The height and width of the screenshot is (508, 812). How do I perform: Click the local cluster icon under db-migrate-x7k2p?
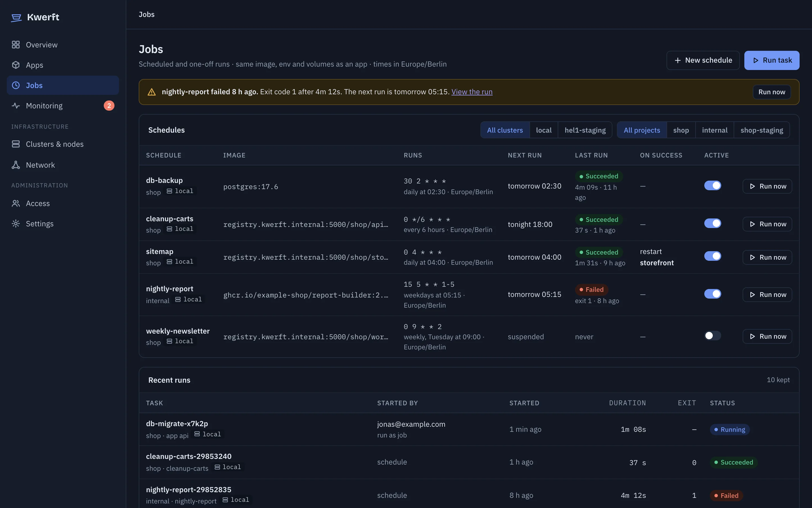point(197,434)
